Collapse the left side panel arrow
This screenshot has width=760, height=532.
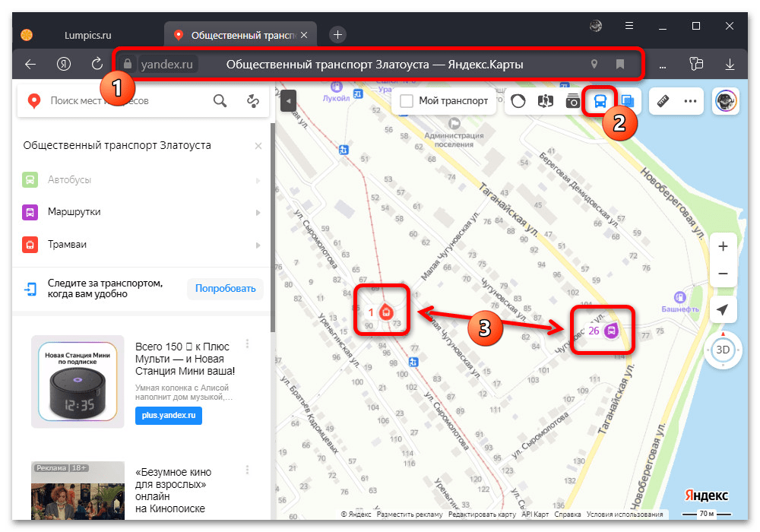click(287, 101)
